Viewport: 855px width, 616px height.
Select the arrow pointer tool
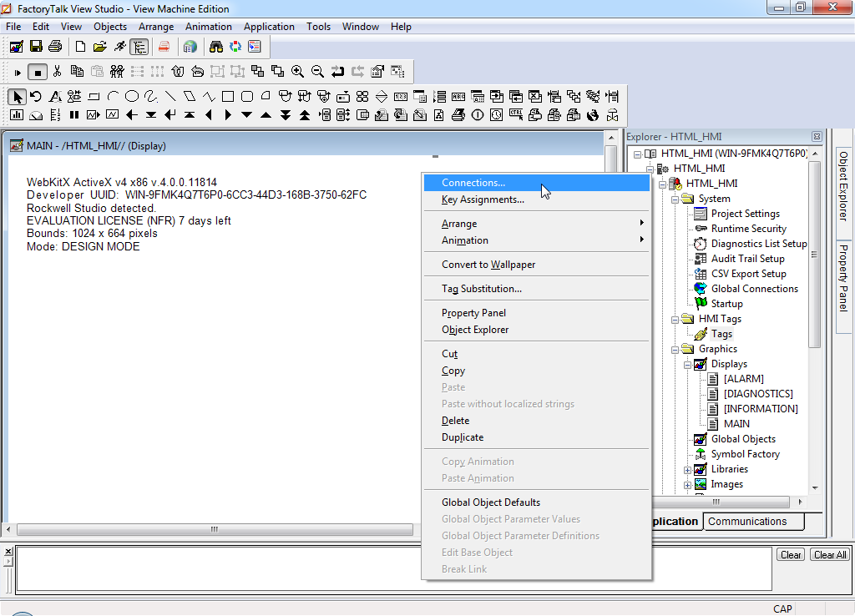tap(18, 97)
